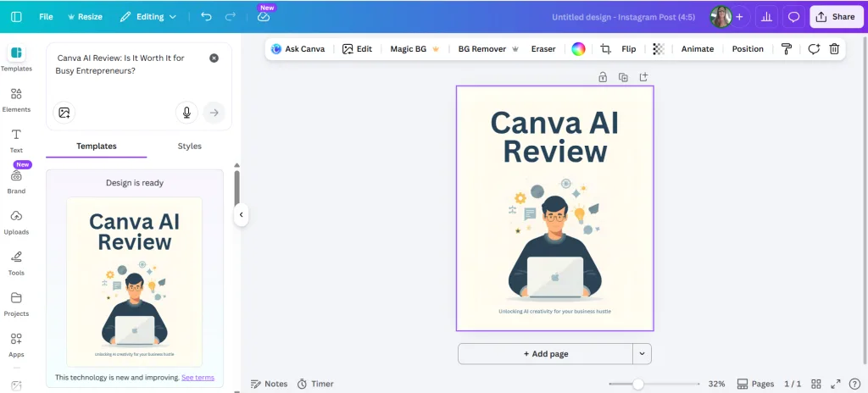
Task: Open the Resize option
Action: point(85,17)
